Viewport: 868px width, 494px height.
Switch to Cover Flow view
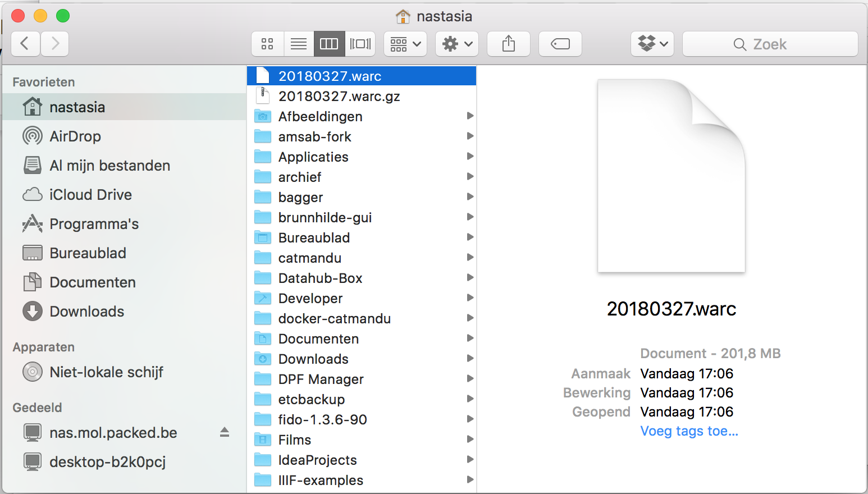point(360,44)
